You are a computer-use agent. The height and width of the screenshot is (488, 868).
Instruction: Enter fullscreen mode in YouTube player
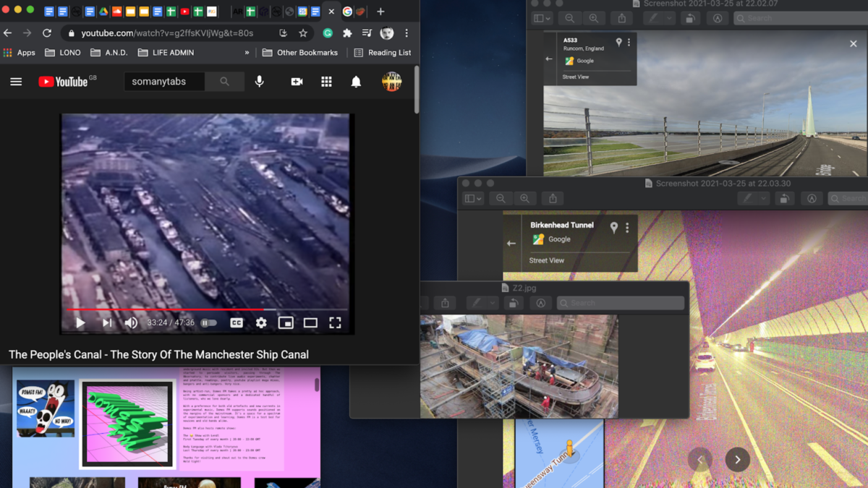(x=335, y=323)
